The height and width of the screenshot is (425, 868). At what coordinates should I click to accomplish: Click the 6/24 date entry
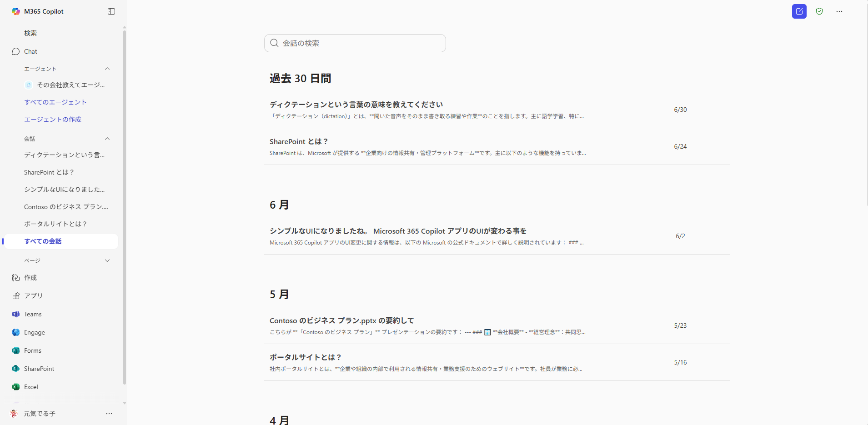tap(680, 146)
